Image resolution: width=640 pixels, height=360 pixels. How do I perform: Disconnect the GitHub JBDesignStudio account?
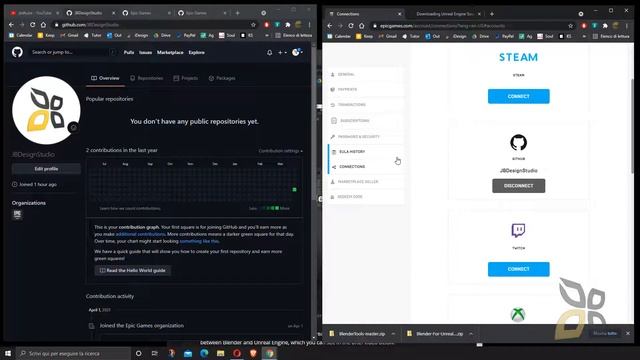pyautogui.click(x=518, y=186)
